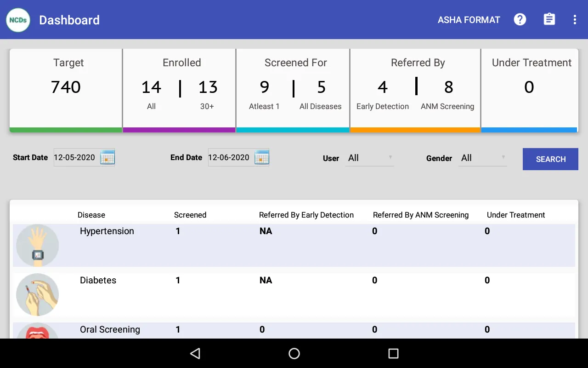Open the help question mark icon
This screenshot has height=368, width=588.
click(x=520, y=19)
